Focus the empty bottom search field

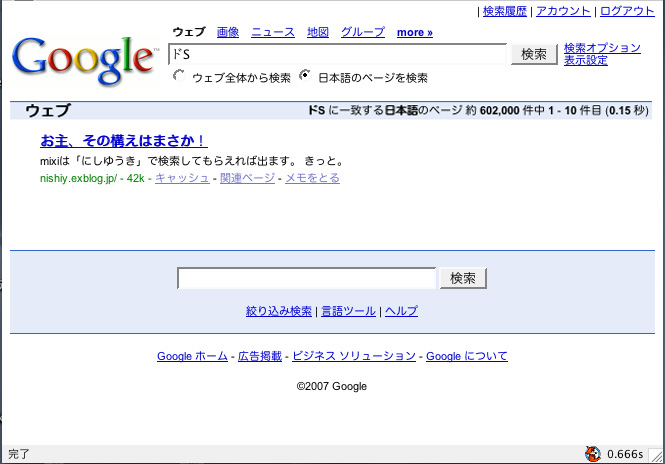(306, 278)
